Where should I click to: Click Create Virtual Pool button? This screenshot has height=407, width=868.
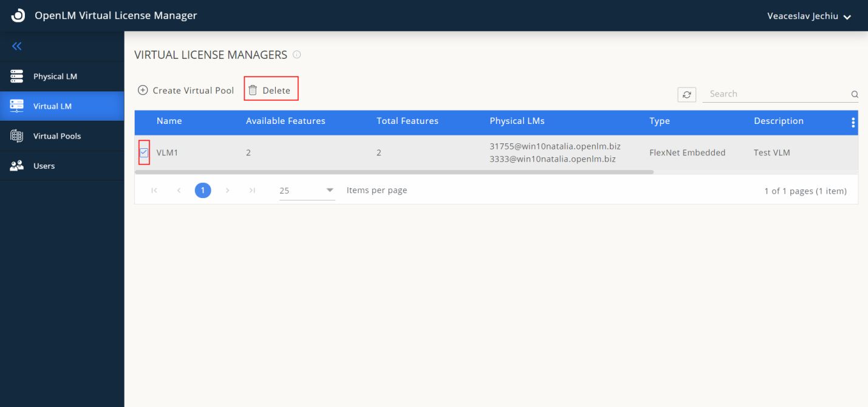point(186,91)
